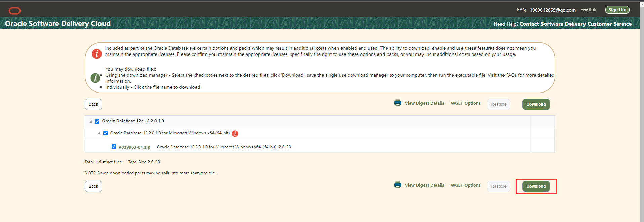The image size is (644, 222).
Task: Select Oracle Database 12.2.0.1.0 for Microsoft Windows x64 label
Action: [170, 133]
